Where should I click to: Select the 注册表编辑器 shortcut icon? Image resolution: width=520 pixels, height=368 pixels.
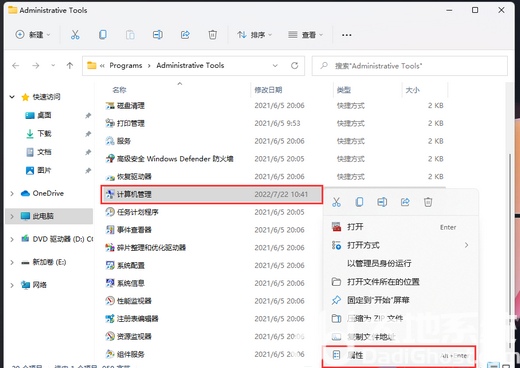coord(110,319)
